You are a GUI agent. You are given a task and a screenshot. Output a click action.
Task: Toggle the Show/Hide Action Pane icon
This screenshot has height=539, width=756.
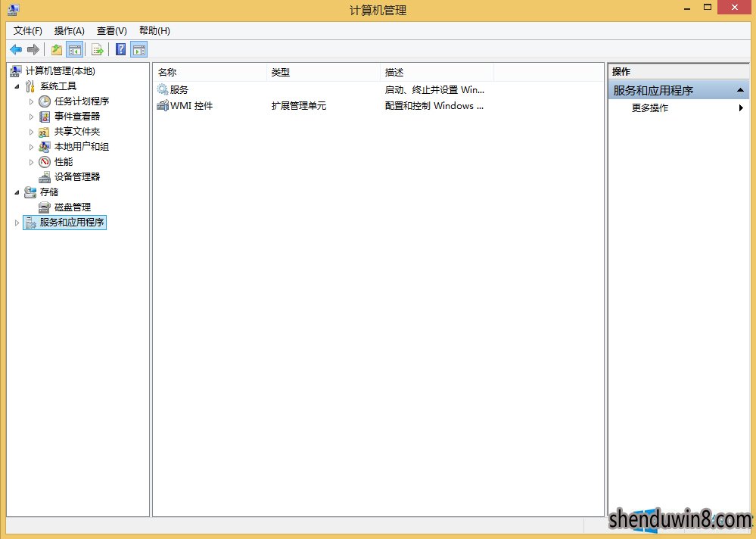click(x=138, y=49)
